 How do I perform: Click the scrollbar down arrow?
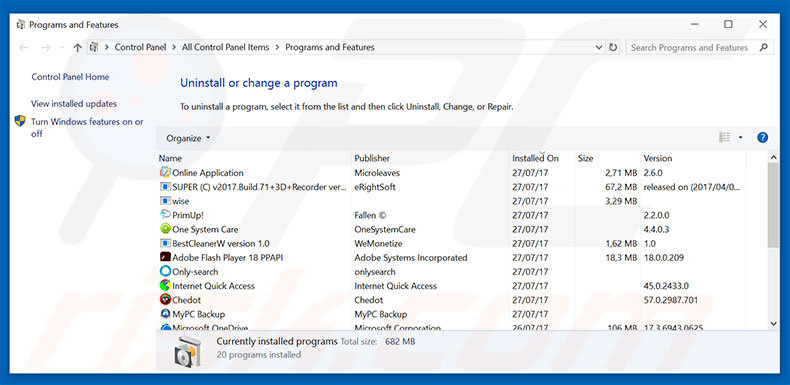[773, 324]
